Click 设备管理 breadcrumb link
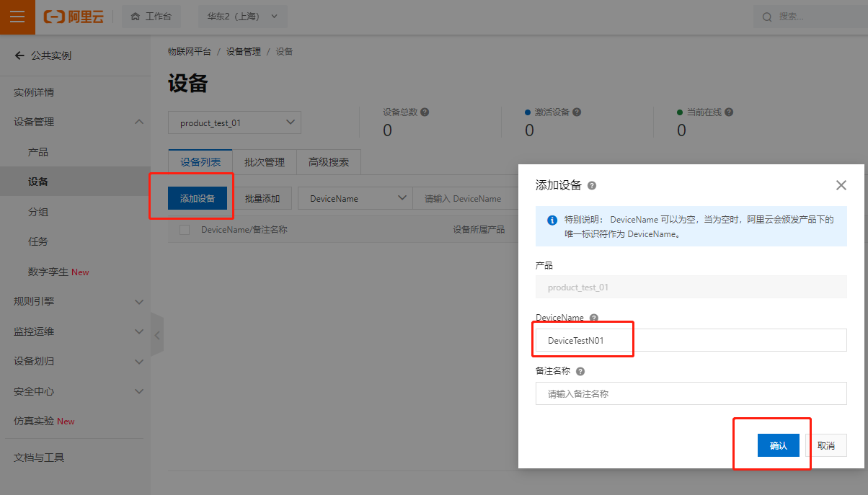 tap(244, 52)
